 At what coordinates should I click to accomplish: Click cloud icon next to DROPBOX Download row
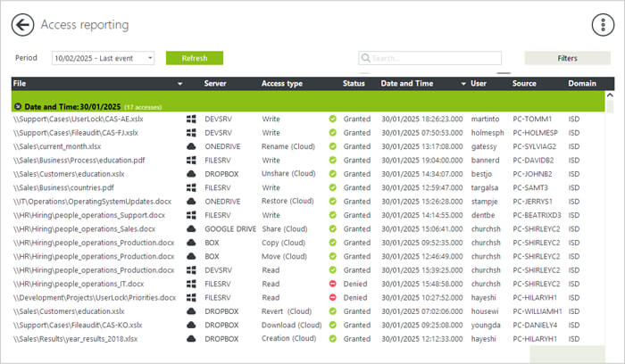click(190, 325)
